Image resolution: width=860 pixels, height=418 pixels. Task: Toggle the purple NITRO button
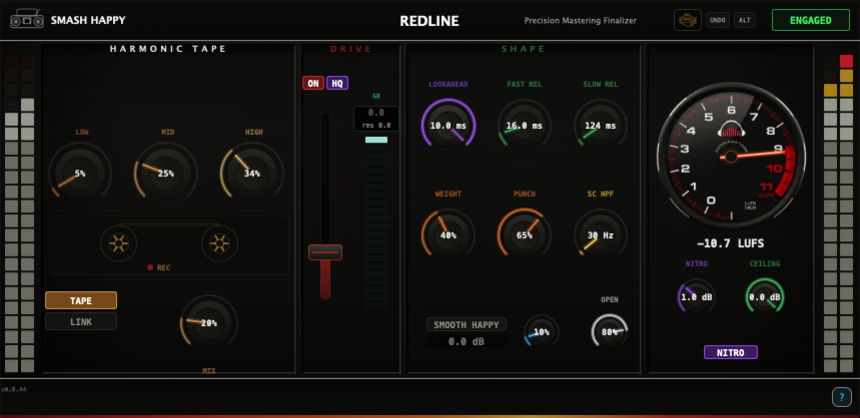coord(731,352)
